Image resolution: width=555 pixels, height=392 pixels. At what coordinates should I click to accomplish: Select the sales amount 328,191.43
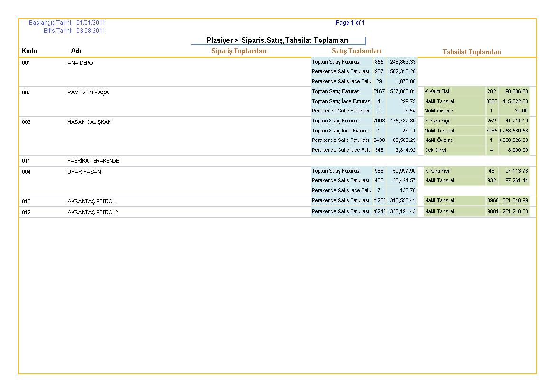[x=403, y=211]
